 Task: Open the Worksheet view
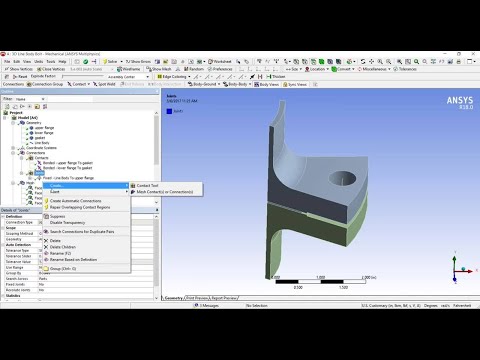coord(220,62)
